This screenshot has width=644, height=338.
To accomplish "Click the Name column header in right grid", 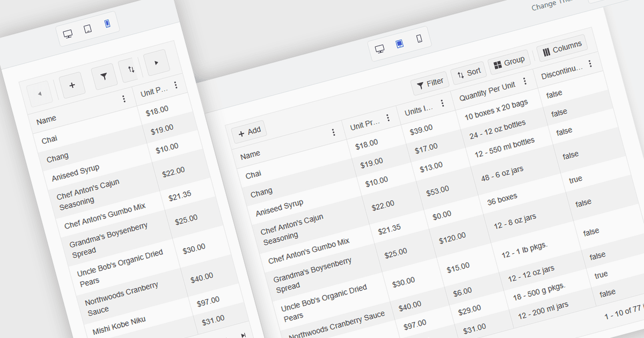I will 250,156.
